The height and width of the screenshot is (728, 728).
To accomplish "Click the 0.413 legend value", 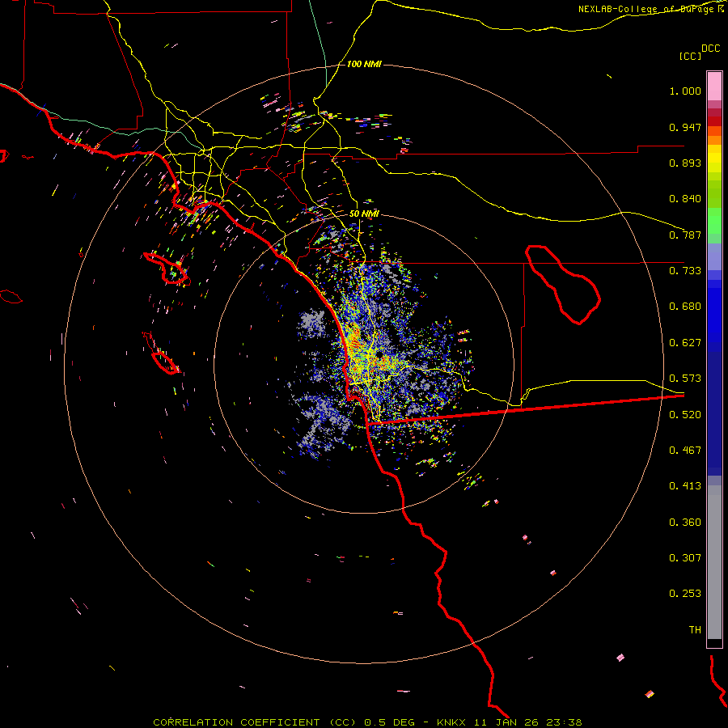I will [685, 486].
